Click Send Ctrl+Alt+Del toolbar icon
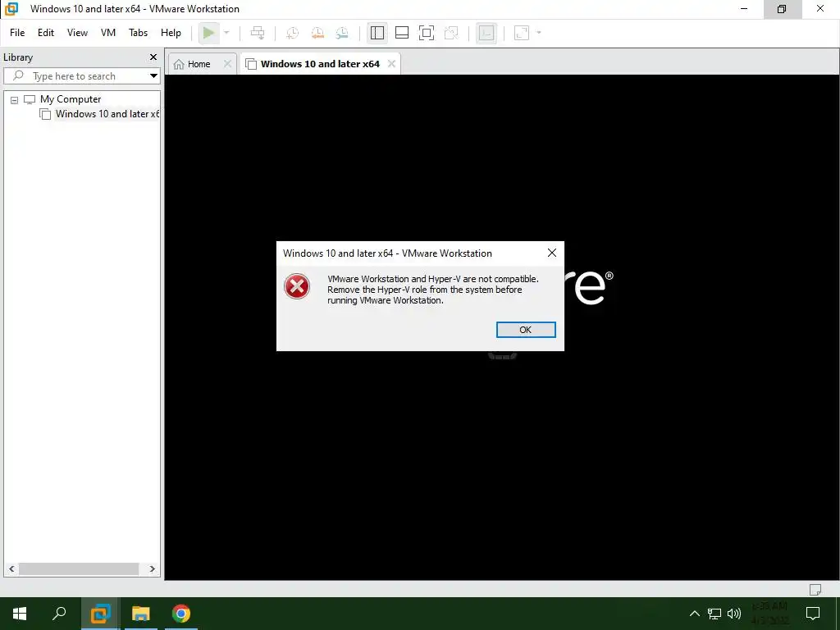 point(258,33)
